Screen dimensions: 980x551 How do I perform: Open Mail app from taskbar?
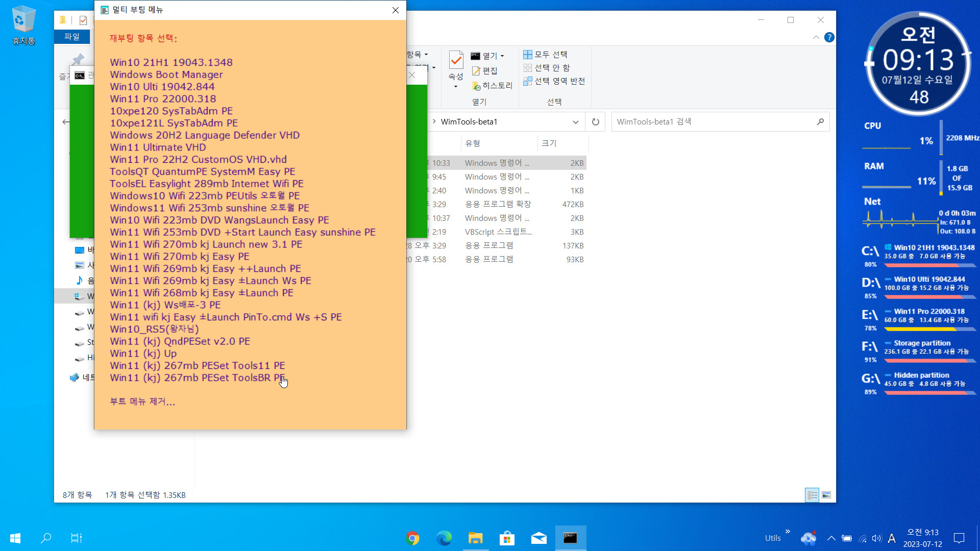(538, 538)
